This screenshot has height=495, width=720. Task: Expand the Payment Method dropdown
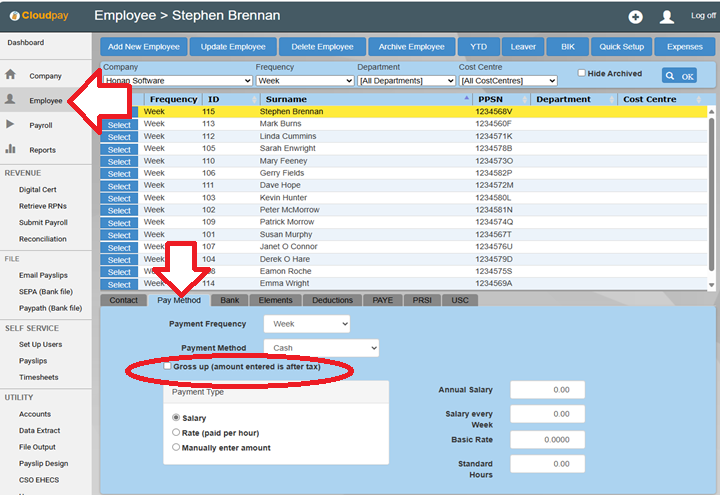pos(321,348)
